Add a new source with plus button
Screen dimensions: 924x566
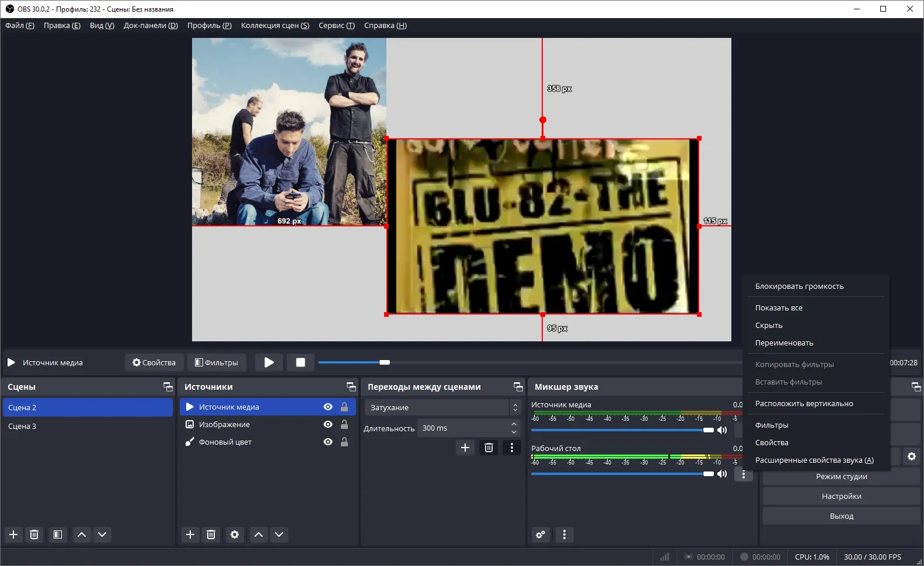click(x=190, y=534)
